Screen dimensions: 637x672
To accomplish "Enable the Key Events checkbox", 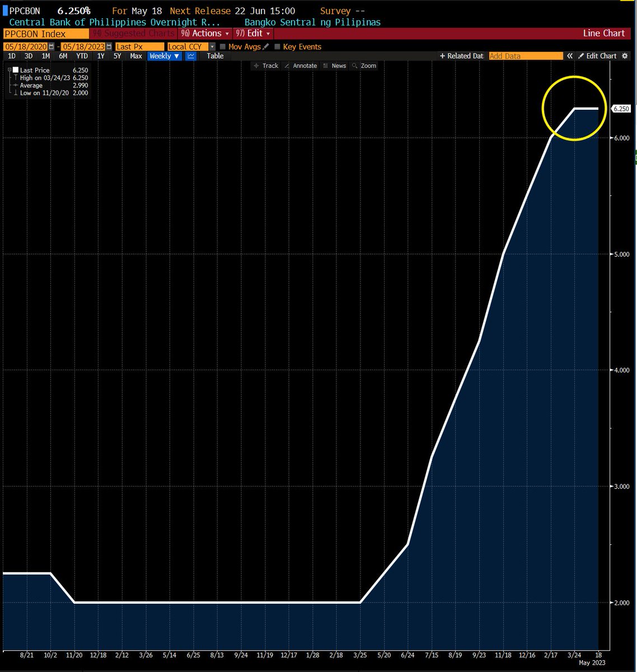I will click(x=278, y=46).
